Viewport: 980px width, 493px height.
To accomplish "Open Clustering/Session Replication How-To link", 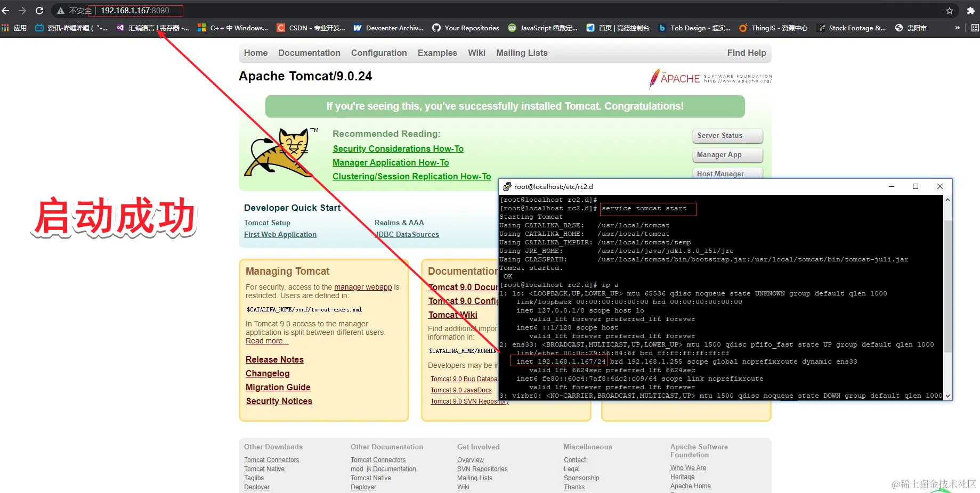I will [x=411, y=176].
